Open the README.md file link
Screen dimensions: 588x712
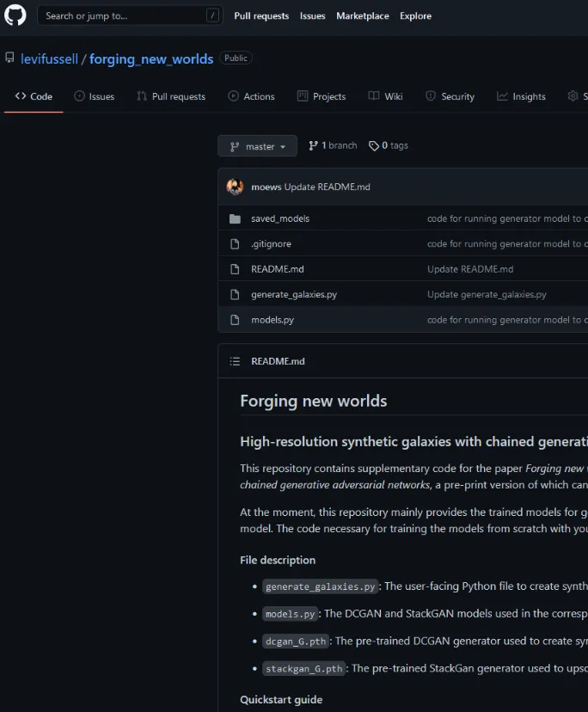click(x=277, y=269)
